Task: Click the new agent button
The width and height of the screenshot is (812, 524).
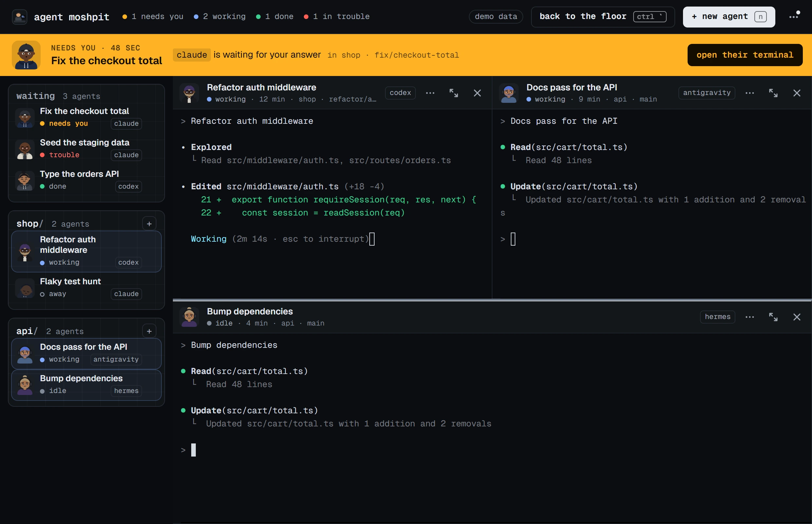Action: click(x=729, y=17)
